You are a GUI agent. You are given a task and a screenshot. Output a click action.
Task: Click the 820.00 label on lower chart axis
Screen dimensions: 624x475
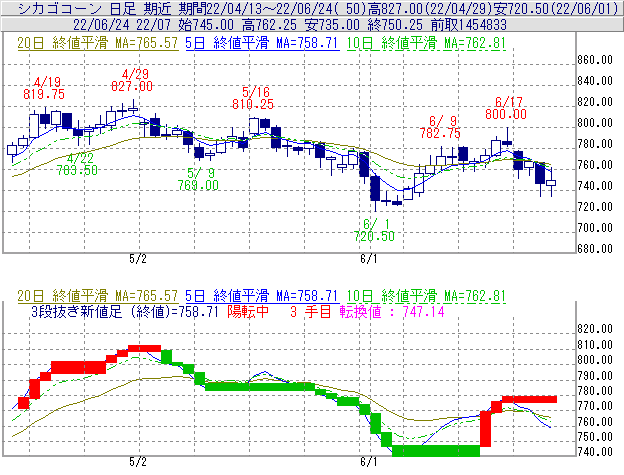point(595,329)
